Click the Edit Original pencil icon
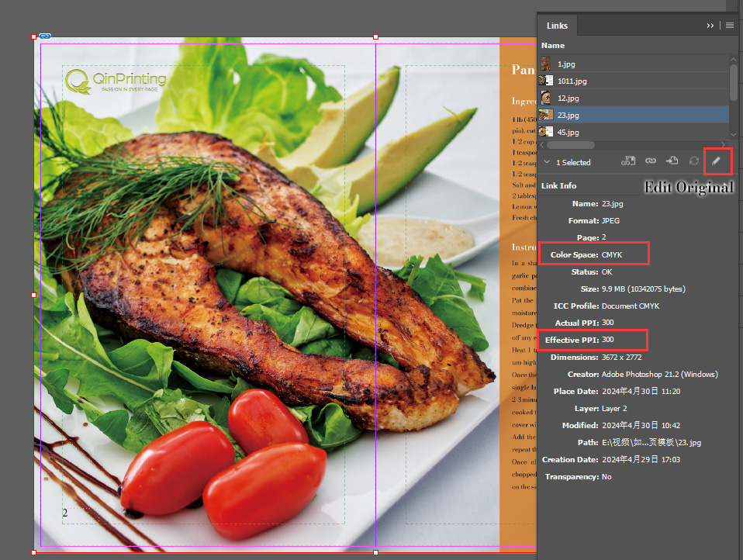This screenshot has width=743, height=560. [716, 161]
